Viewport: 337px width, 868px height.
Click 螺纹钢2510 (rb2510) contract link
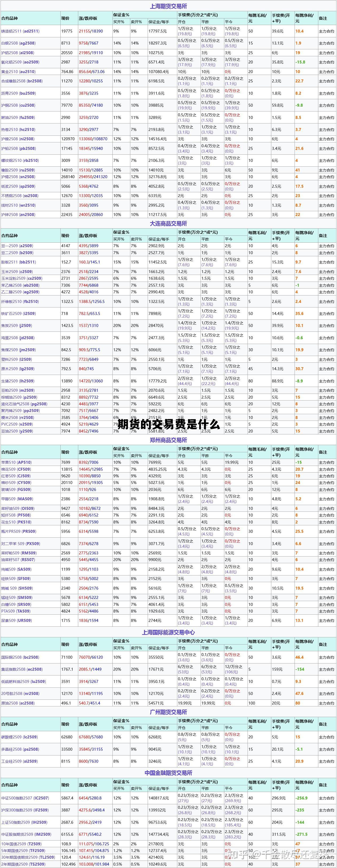tap(20, 160)
